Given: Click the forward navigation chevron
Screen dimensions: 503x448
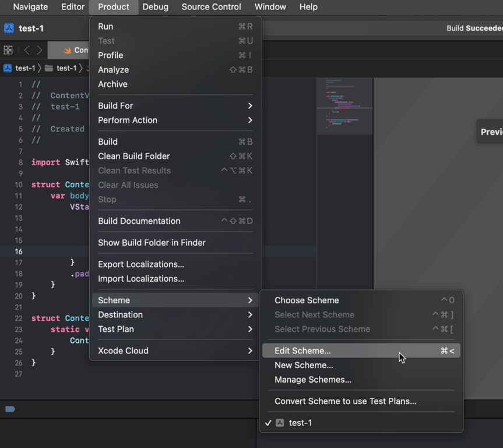Looking at the screenshot, I should tap(40, 50).
